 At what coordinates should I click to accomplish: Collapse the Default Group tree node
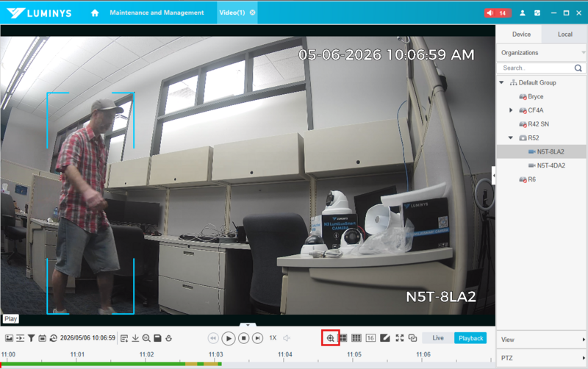(502, 82)
